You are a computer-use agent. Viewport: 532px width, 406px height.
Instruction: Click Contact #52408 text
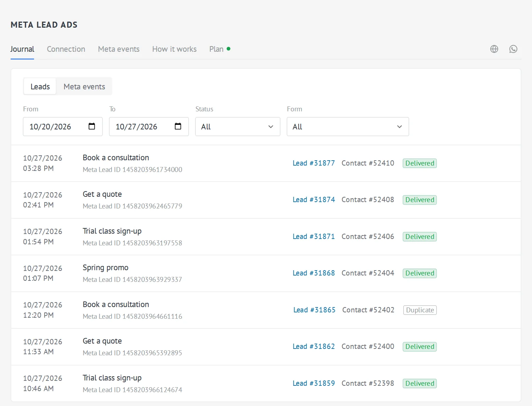tap(368, 200)
